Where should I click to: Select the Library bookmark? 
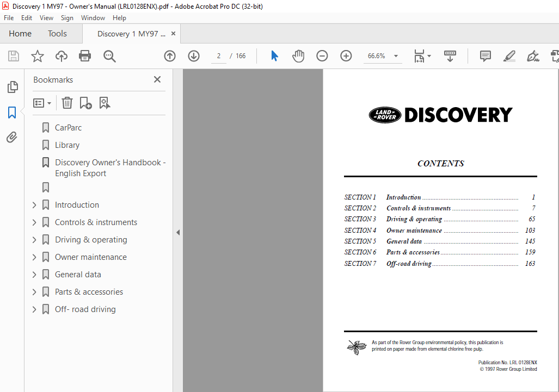[67, 145]
